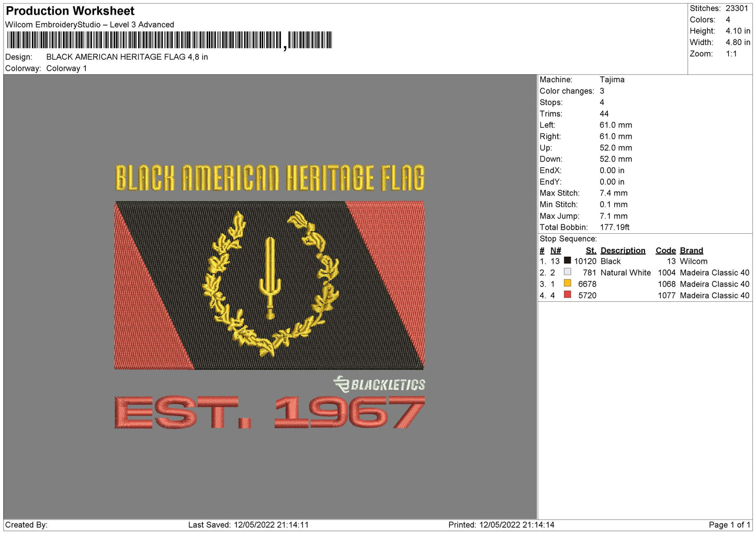Click the Machine value 'Tajima'
The image size is (756, 534).
tap(612, 79)
